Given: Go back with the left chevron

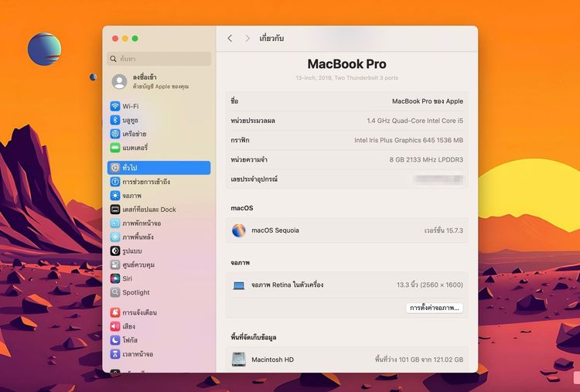Looking at the screenshot, I should tap(230, 39).
